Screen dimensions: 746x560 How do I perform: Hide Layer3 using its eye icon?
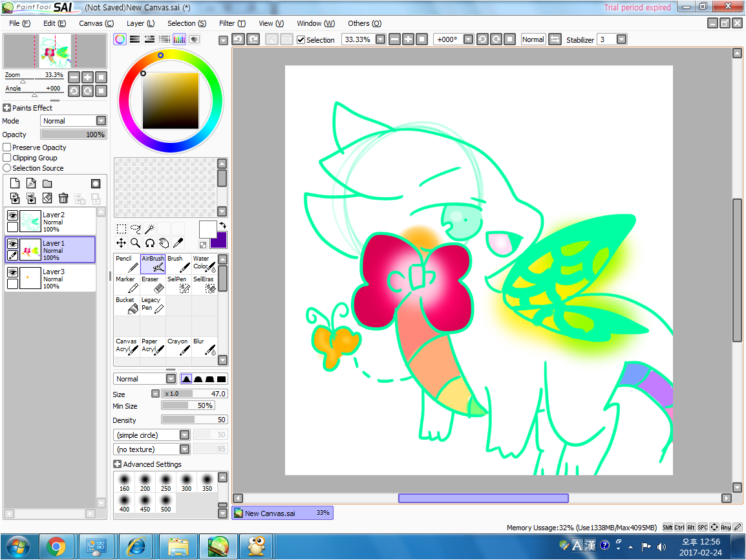(x=13, y=273)
